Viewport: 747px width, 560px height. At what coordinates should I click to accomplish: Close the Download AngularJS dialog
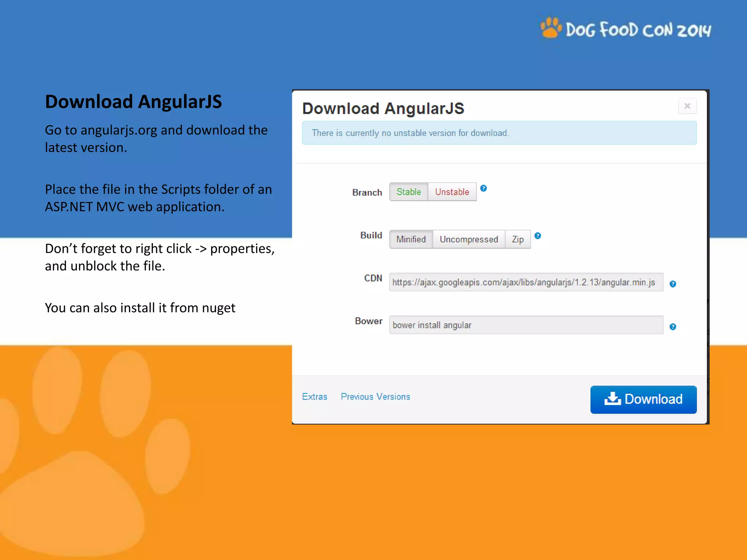point(687,106)
